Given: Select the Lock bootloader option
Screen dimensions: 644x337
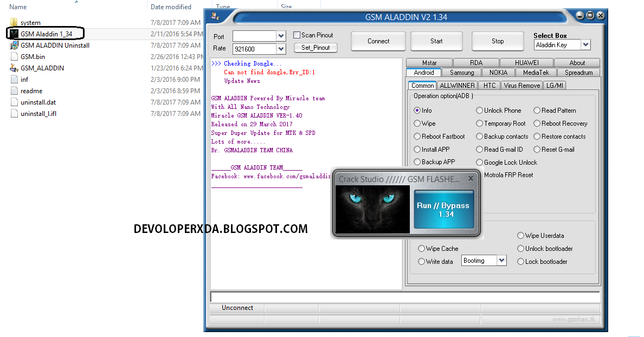Looking at the screenshot, I should click(x=520, y=262).
